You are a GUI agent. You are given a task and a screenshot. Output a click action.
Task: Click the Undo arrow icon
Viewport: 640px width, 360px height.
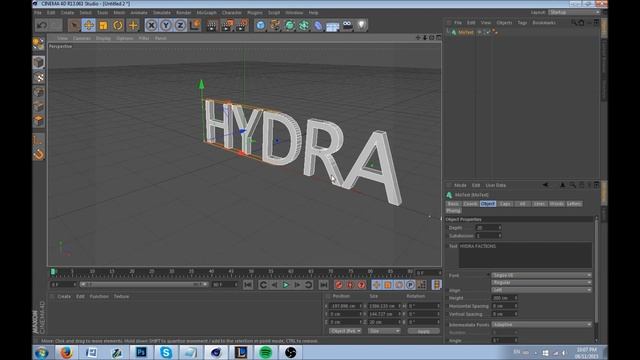point(42,25)
